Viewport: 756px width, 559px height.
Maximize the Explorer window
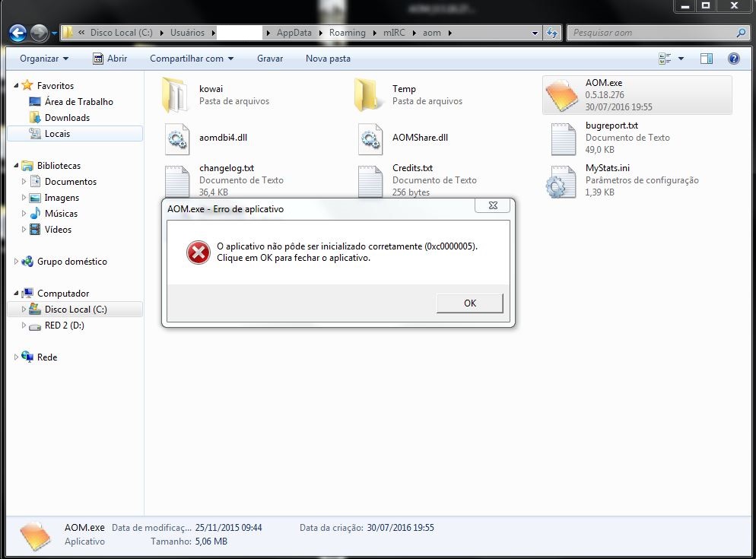point(706,6)
